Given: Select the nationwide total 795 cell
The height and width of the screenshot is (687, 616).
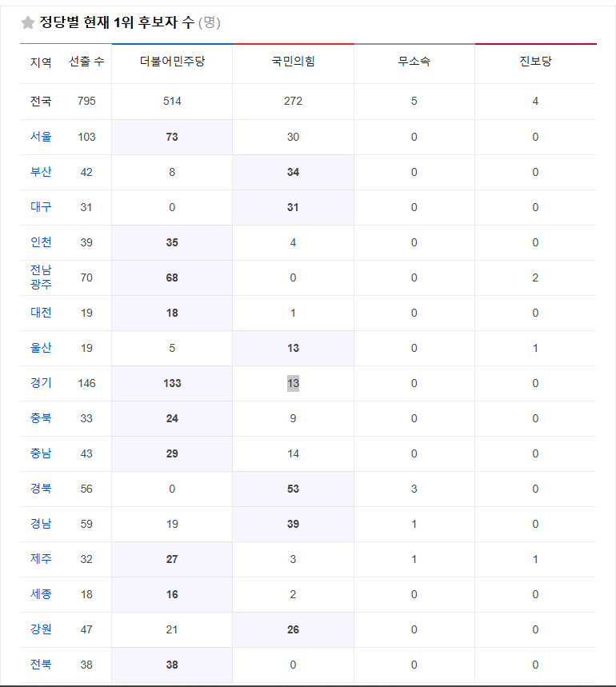Looking at the screenshot, I should pyautogui.click(x=86, y=102).
